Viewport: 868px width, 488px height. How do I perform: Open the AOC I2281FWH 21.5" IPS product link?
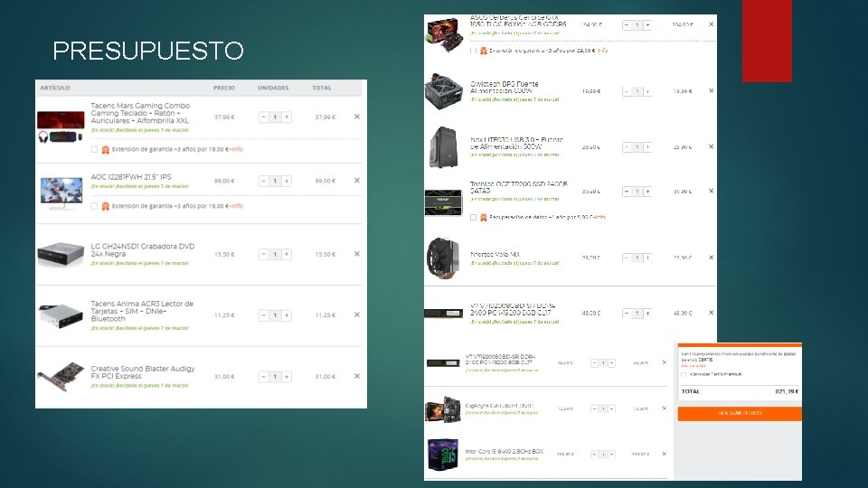[131, 177]
